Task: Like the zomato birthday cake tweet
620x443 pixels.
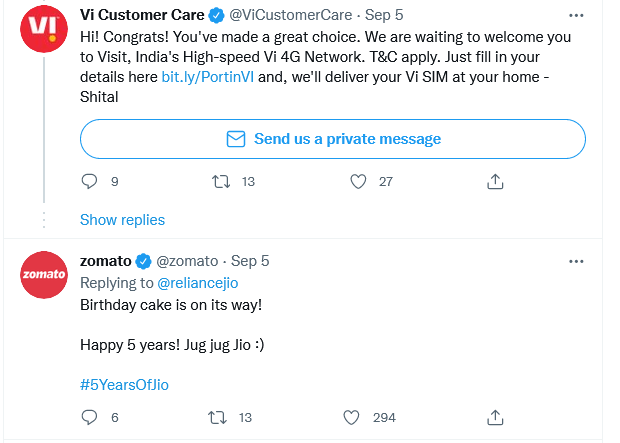Action: coord(351,417)
